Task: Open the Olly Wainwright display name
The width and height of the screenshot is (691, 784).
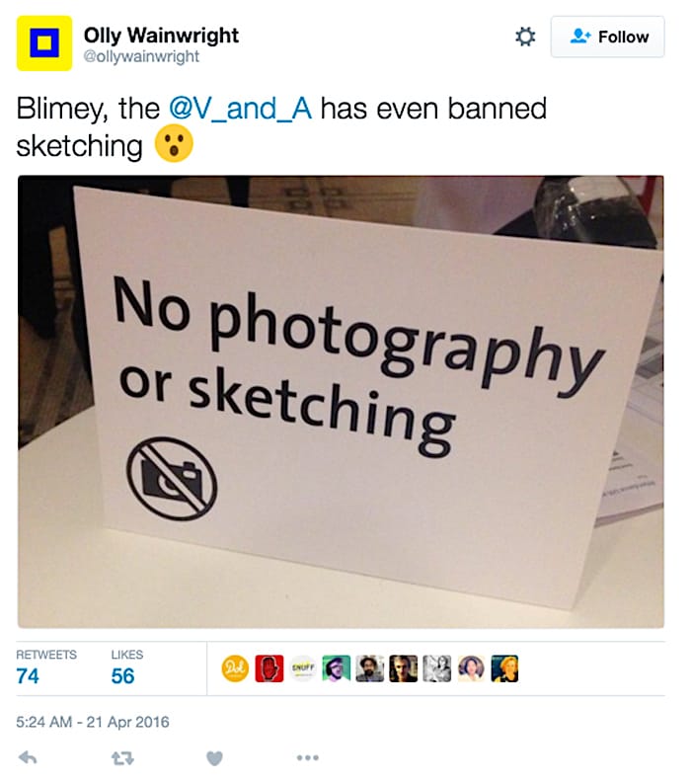Action: click(x=161, y=35)
